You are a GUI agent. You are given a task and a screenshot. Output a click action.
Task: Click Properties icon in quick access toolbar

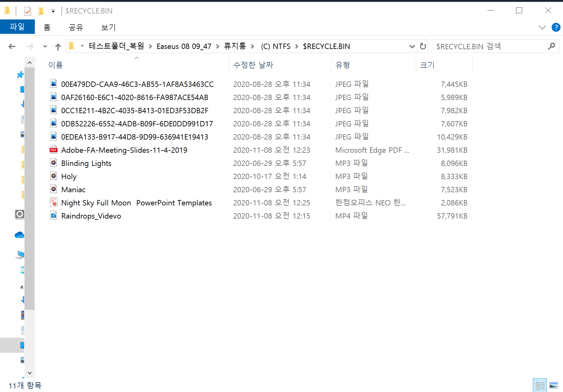point(28,11)
